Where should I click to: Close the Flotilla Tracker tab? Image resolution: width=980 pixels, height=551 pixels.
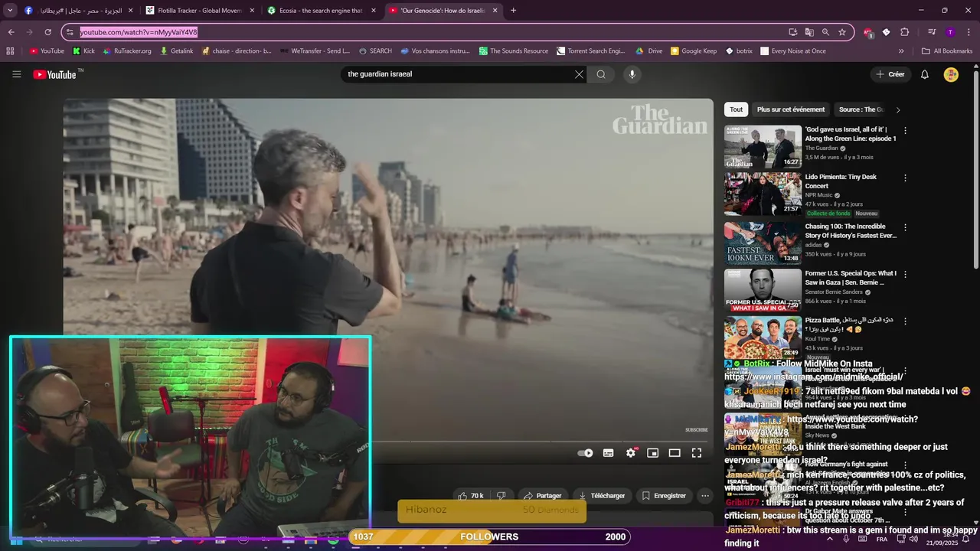point(252,10)
